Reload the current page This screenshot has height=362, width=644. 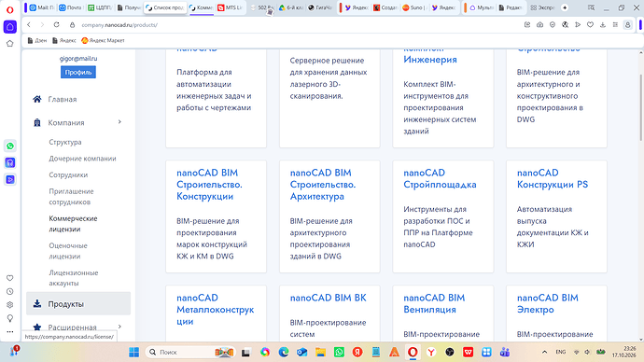tap(56, 25)
